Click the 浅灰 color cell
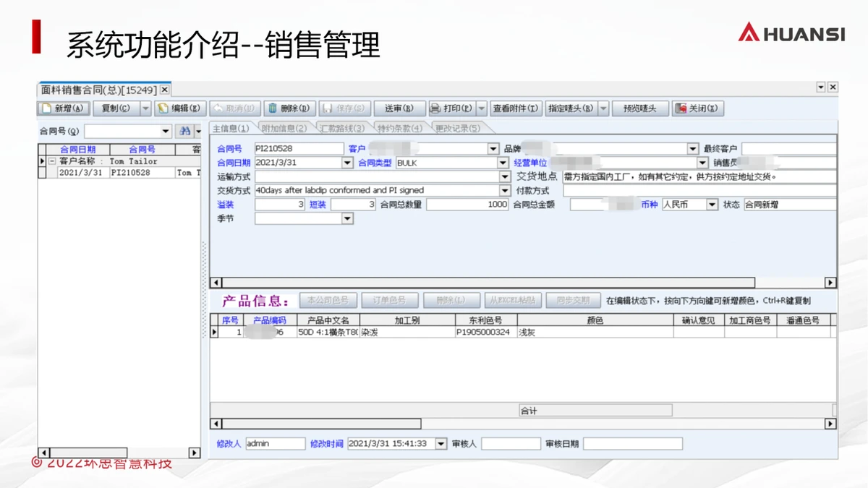This screenshot has height=488, width=868. pyautogui.click(x=595, y=332)
